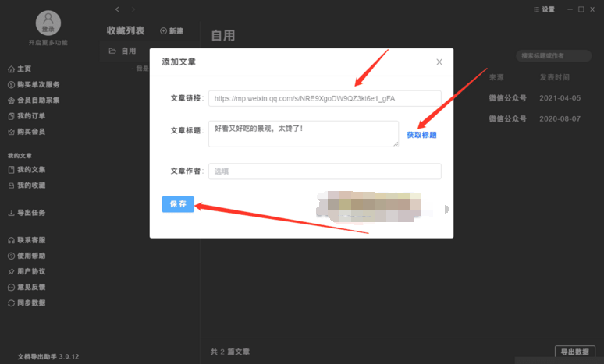The width and height of the screenshot is (604, 364).
Task: Click the 登录 avatar icon
Action: pyautogui.click(x=48, y=23)
